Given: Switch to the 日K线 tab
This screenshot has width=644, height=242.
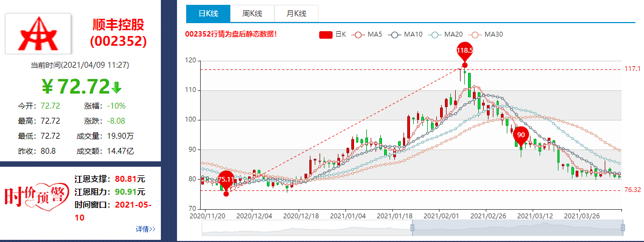Looking at the screenshot, I should tap(208, 13).
